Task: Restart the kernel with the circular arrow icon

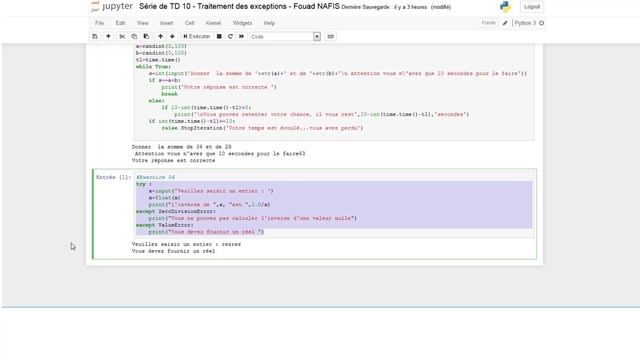Action: 230,36
